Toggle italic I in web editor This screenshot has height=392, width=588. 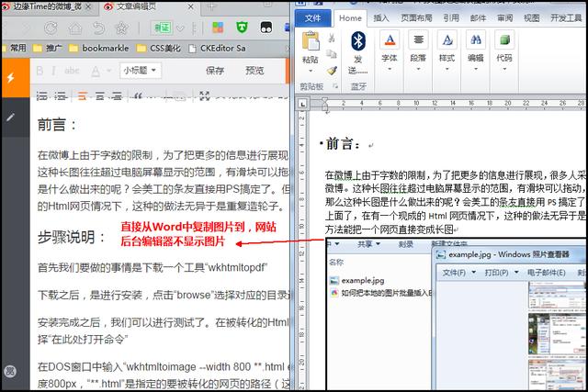[x=54, y=71]
